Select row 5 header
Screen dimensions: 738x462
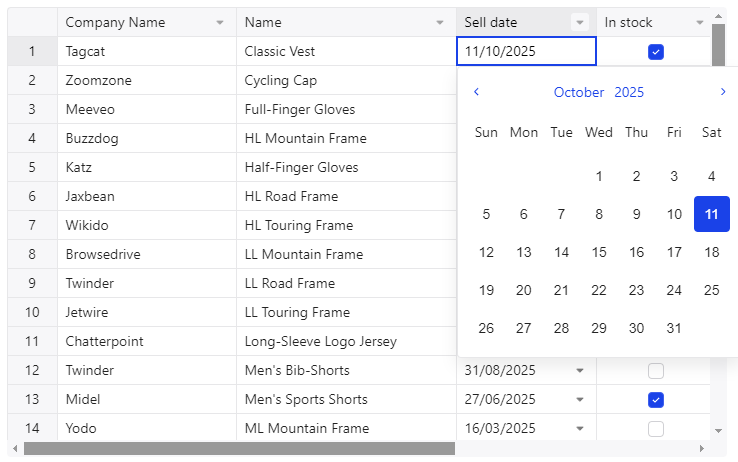click(32, 167)
